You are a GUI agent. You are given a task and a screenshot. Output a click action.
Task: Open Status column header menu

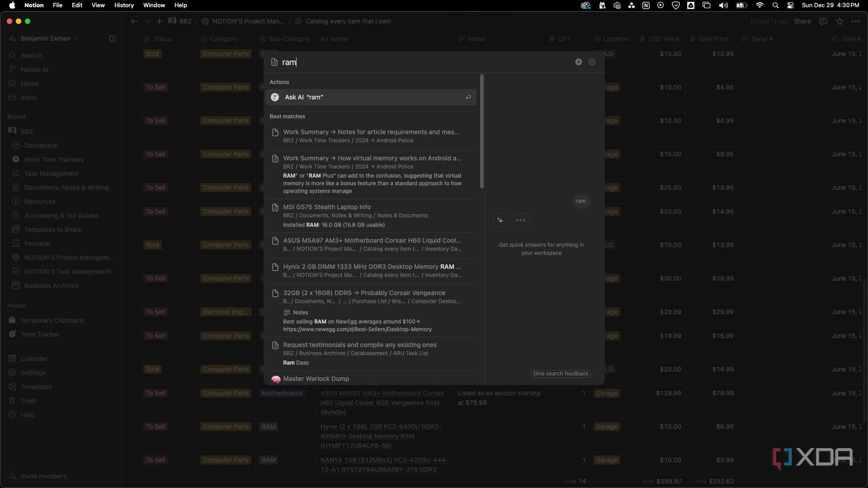tap(158, 39)
